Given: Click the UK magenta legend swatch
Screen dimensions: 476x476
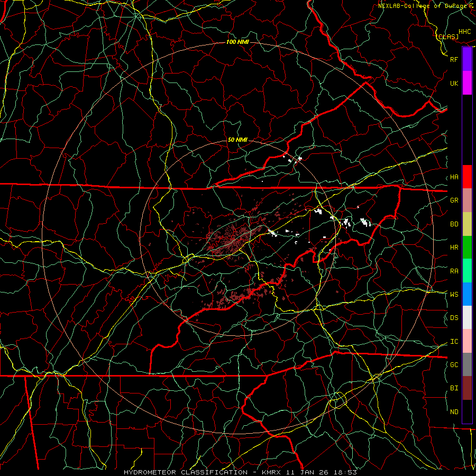Looking at the screenshot, I should (x=467, y=83).
